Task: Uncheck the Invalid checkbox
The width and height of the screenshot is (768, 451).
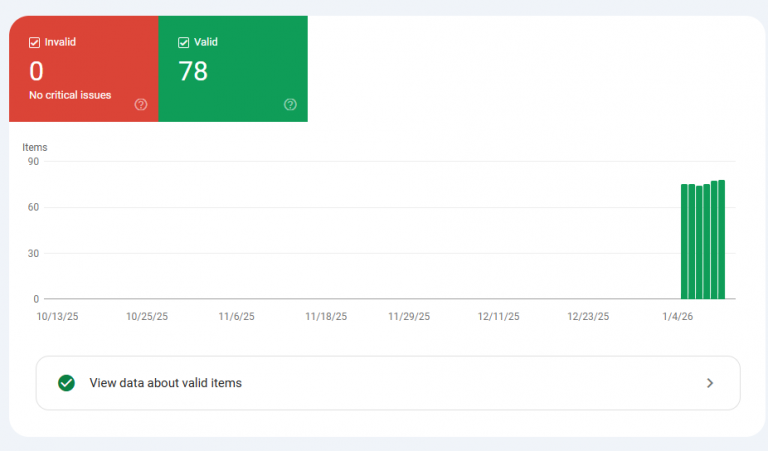Action: (34, 43)
